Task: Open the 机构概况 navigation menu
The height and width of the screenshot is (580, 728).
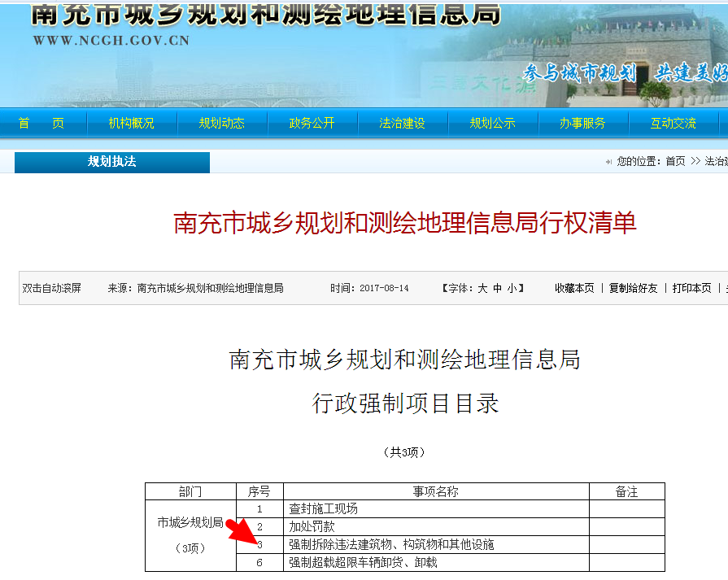Action: point(131,124)
